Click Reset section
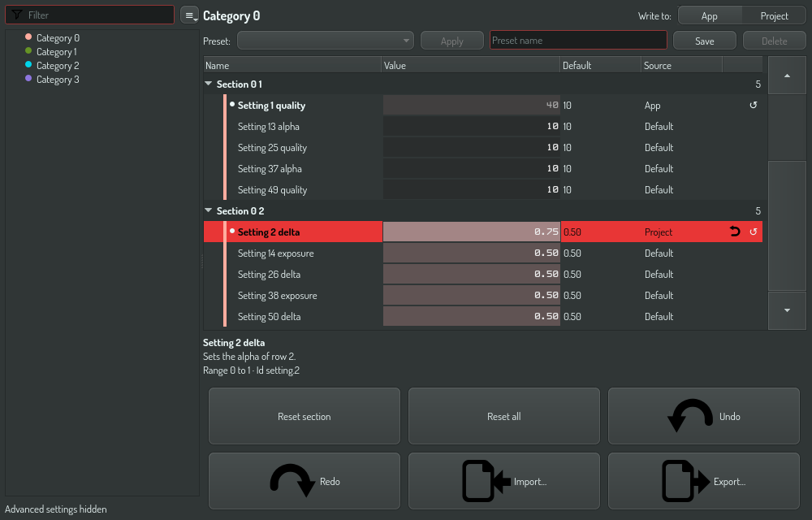 (x=304, y=416)
